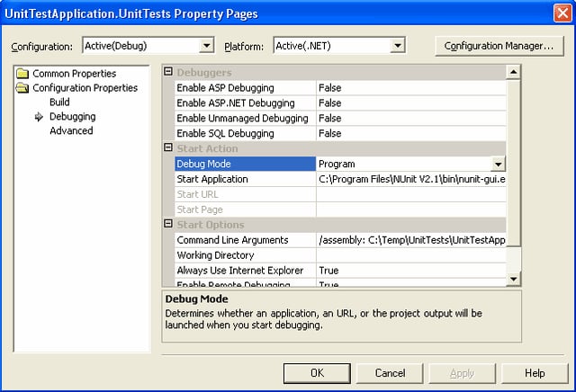Select the Debug Mode property
The width and height of the screenshot is (576, 392).
point(245,164)
